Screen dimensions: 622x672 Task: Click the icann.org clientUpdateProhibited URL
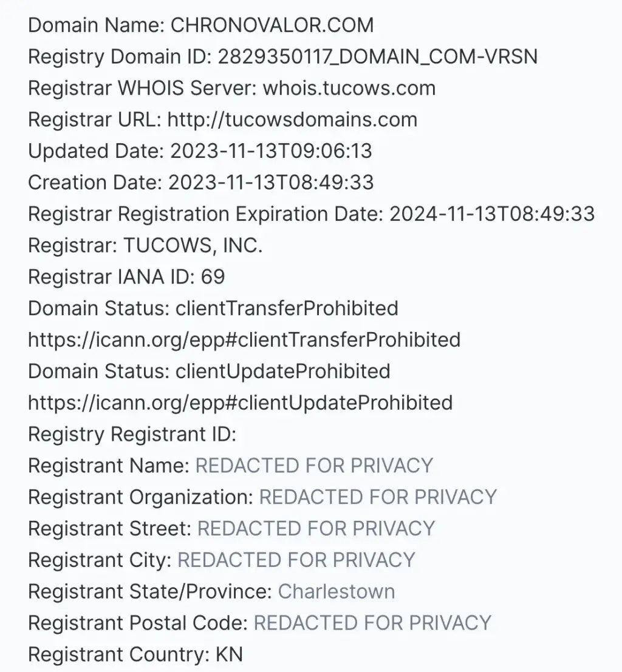point(240,403)
